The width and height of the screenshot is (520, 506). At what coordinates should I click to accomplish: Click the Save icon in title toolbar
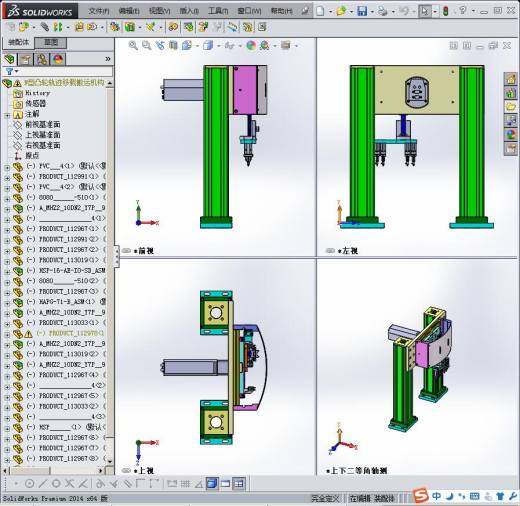click(x=362, y=11)
